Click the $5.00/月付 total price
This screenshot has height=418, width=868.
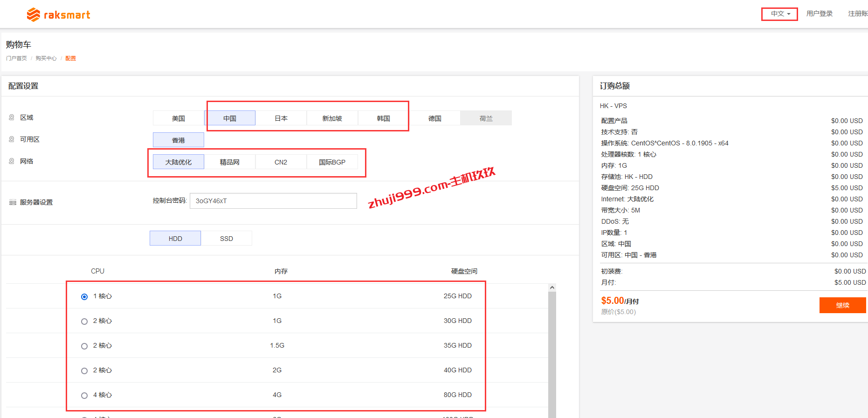pyautogui.click(x=620, y=301)
